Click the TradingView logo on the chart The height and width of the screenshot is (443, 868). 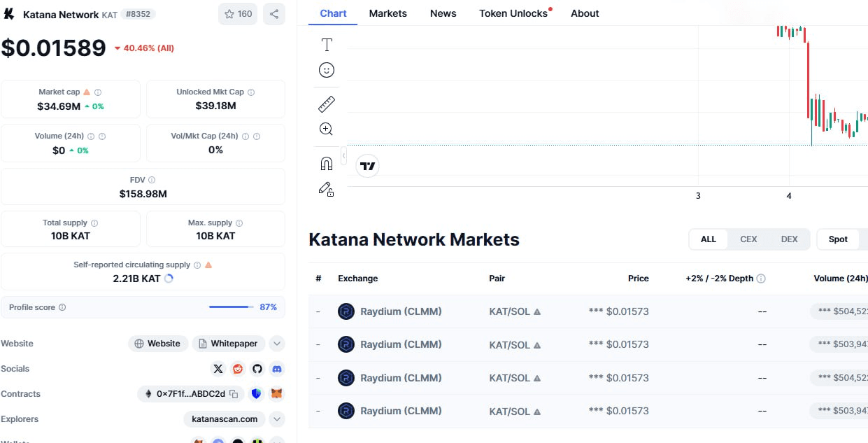pyautogui.click(x=367, y=166)
